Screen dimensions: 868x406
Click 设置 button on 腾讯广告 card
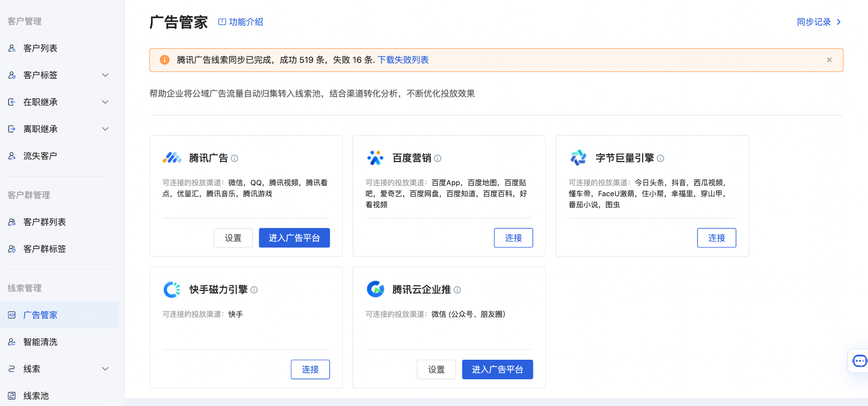pos(233,238)
